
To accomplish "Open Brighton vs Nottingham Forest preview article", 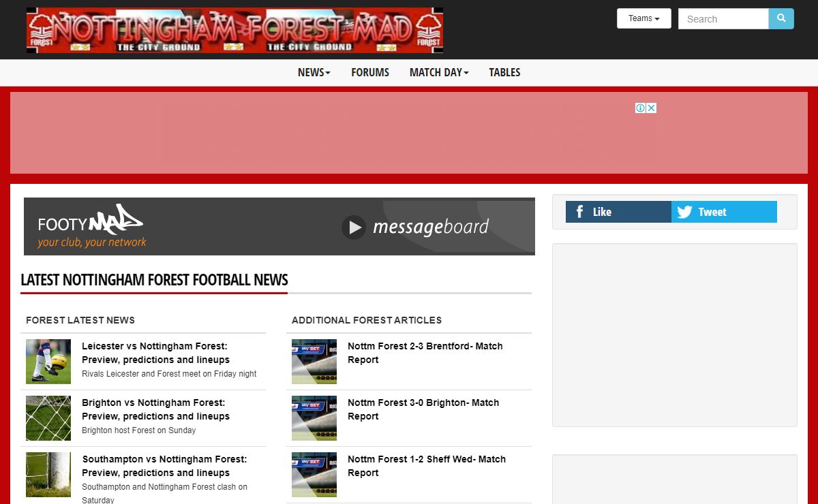I will point(155,409).
